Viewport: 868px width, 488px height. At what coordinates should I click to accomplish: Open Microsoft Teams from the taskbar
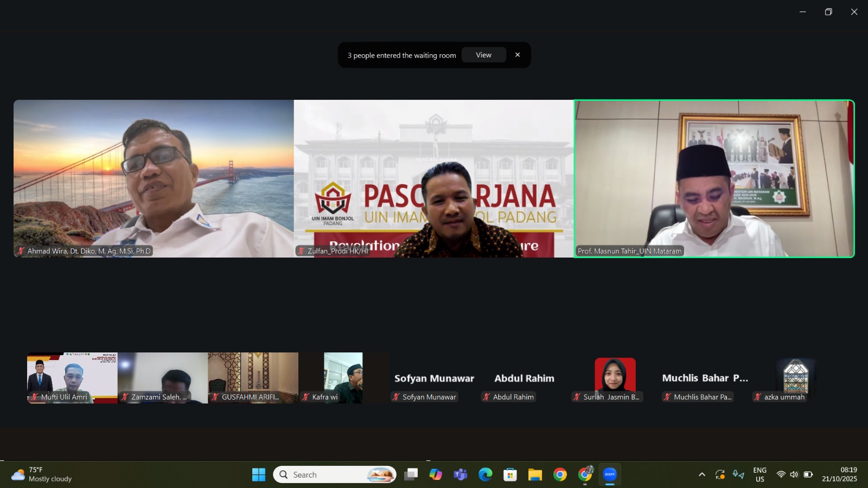tap(461, 474)
